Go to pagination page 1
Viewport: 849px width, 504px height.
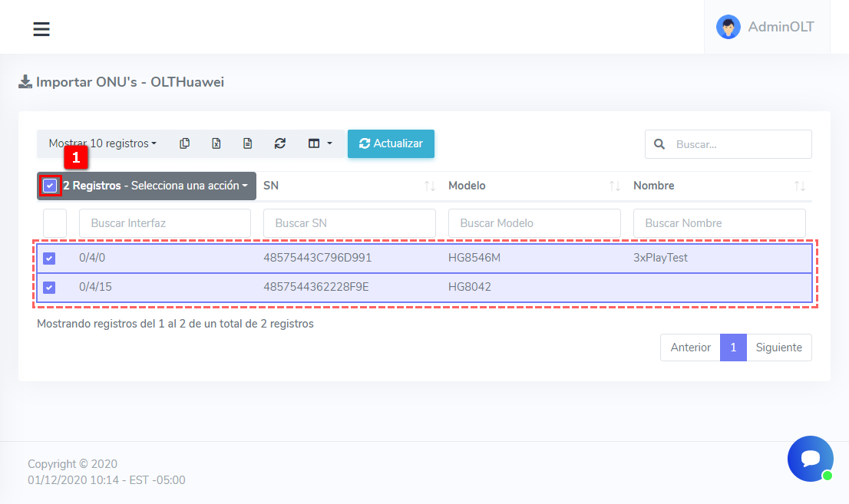click(x=733, y=348)
